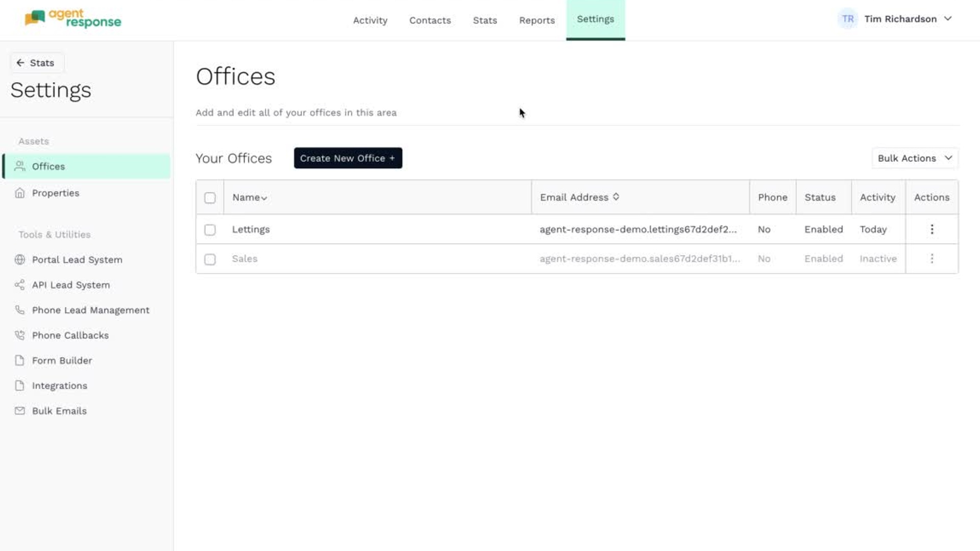Sort by Email Address column header
Image resolution: width=980 pixels, height=551 pixels.
point(579,197)
